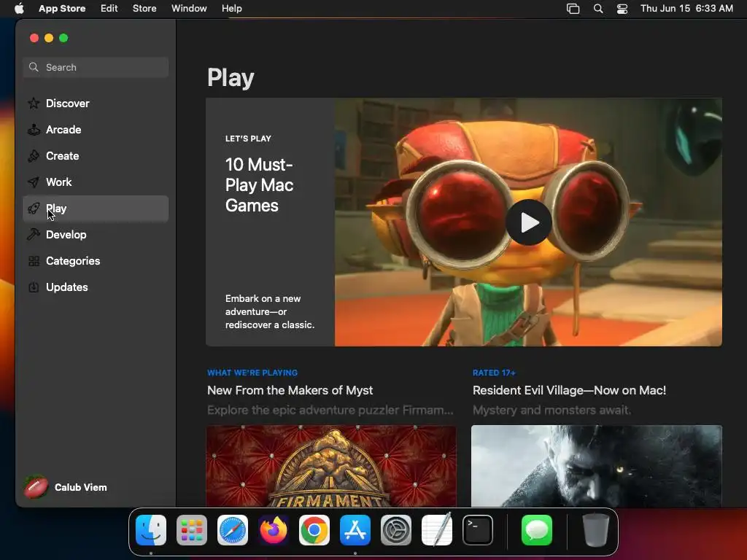Click the Arcade joystick icon
The width and height of the screenshot is (747, 560).
pos(34,130)
